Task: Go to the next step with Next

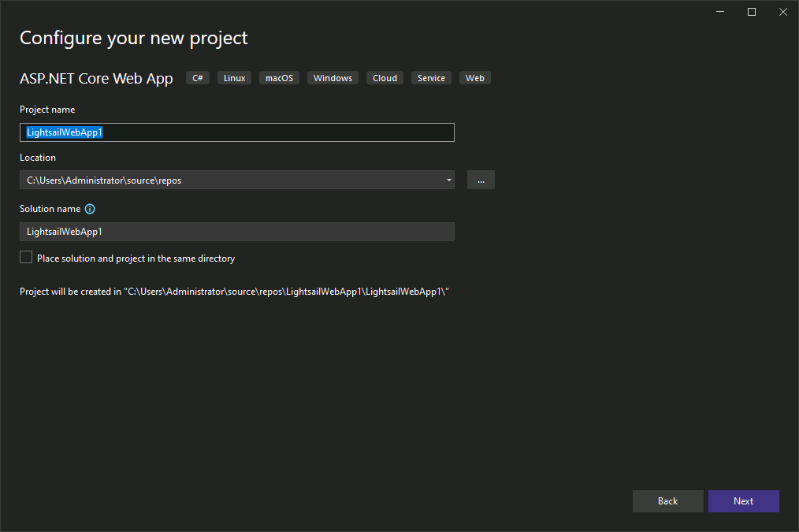Action: click(x=744, y=501)
